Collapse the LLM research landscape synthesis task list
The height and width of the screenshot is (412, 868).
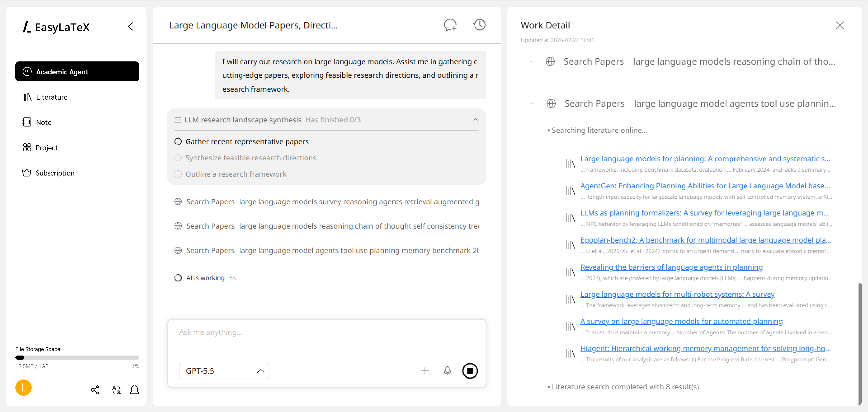[x=475, y=119]
